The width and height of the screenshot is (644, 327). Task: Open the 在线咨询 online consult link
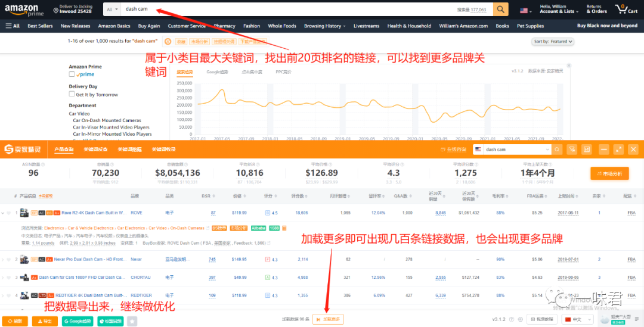[453, 150]
